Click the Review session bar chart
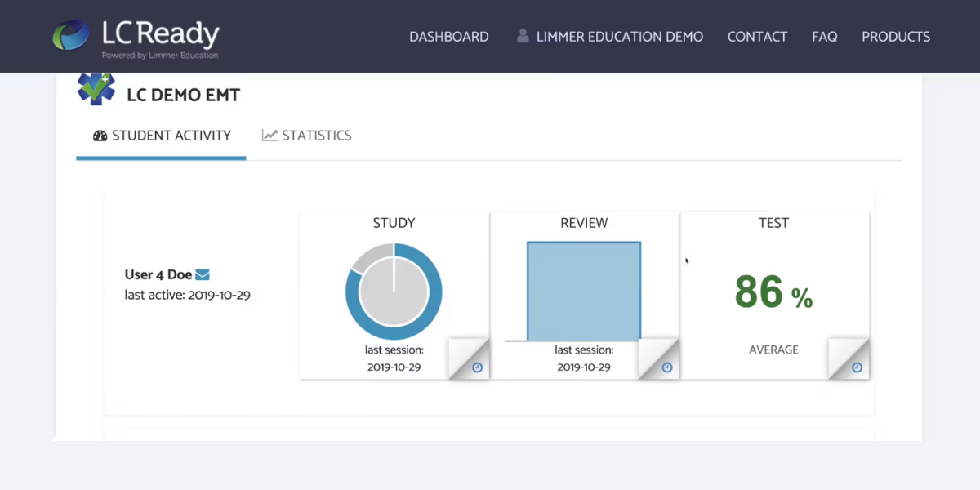Viewport: 980px width, 490px height. pos(584,292)
